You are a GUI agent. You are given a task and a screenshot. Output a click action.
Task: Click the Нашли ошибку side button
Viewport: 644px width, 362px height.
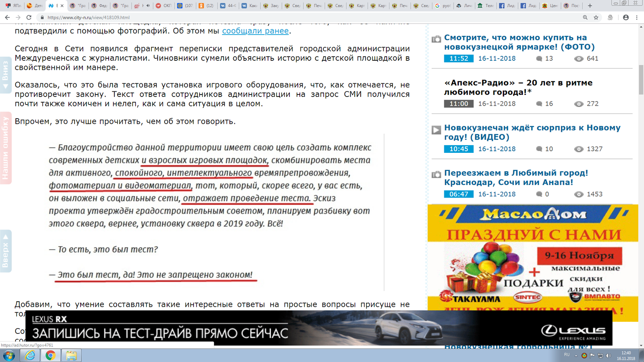pyautogui.click(x=5, y=148)
